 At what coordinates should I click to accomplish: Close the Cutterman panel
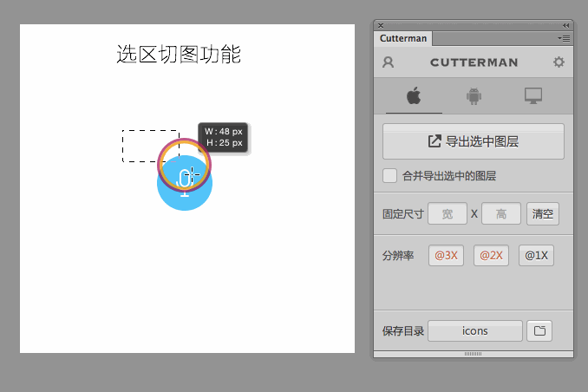coord(381,25)
